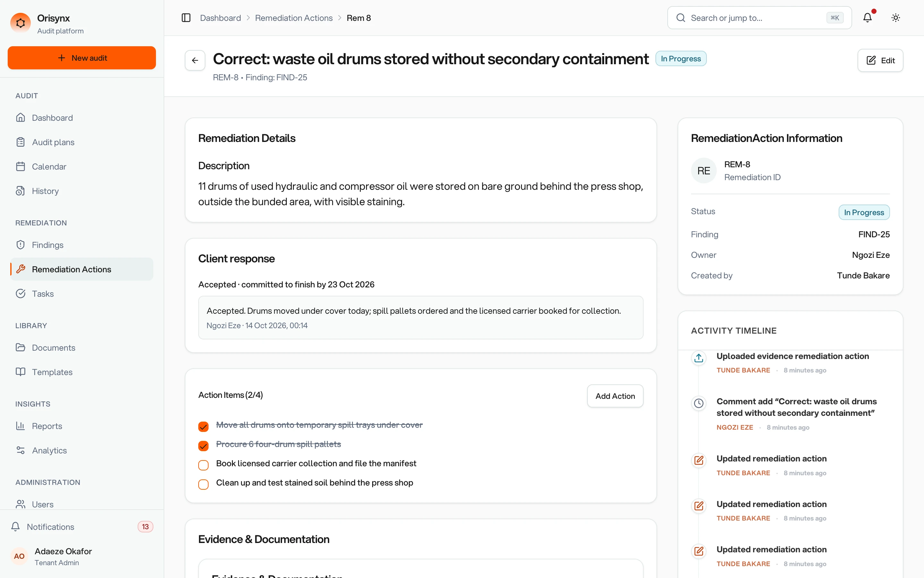Screen dimensions: 924x578
Task: Click the RE avatar beside Remediation ID
Action: [704, 171]
